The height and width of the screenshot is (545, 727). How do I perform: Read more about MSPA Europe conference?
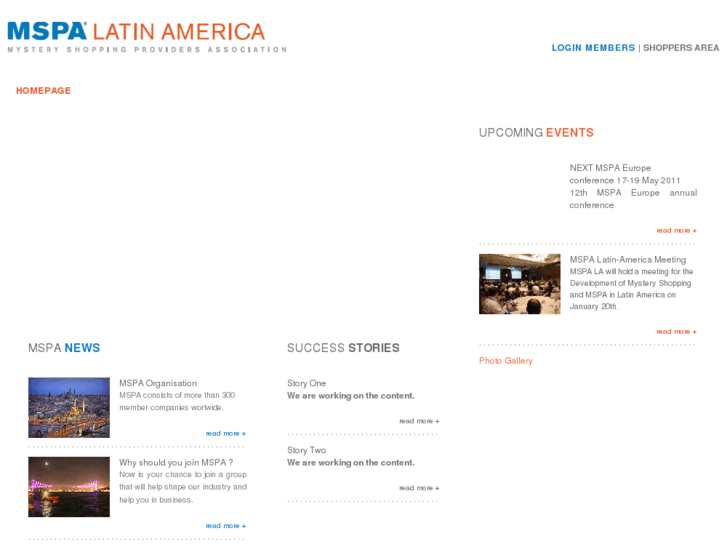(x=676, y=230)
